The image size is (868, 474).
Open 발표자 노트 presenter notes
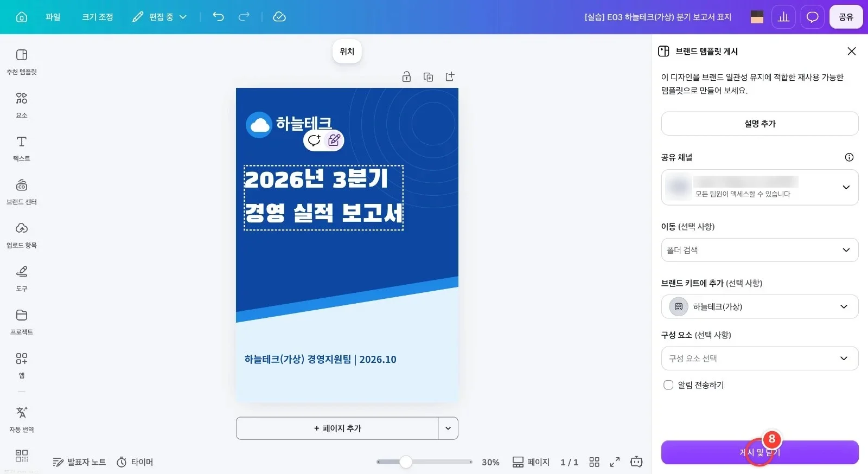pyautogui.click(x=79, y=462)
